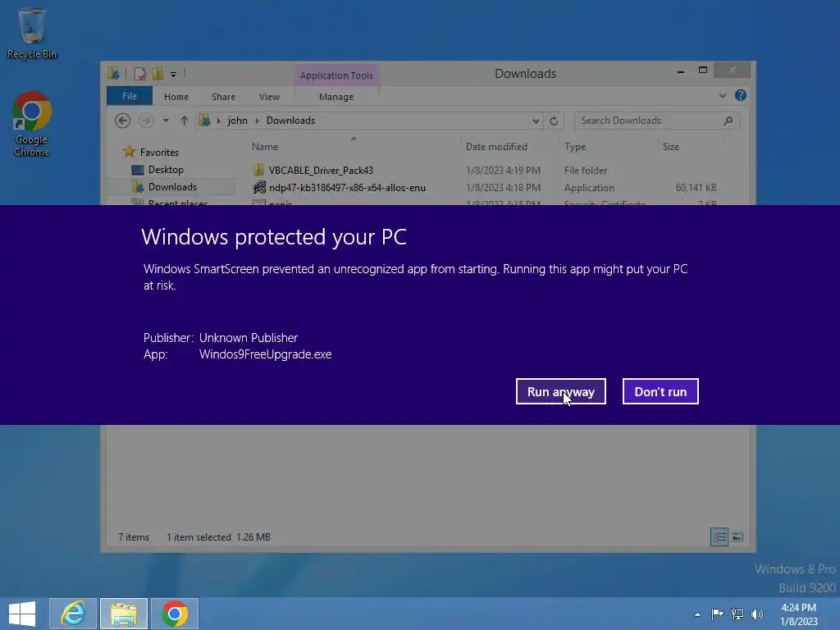840x630 pixels.
Task: Open the View ribbon tab
Action: 269,97
